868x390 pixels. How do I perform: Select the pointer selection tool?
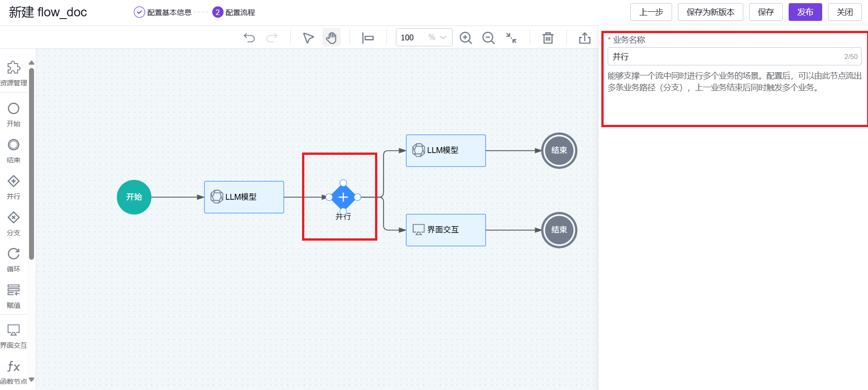[308, 38]
